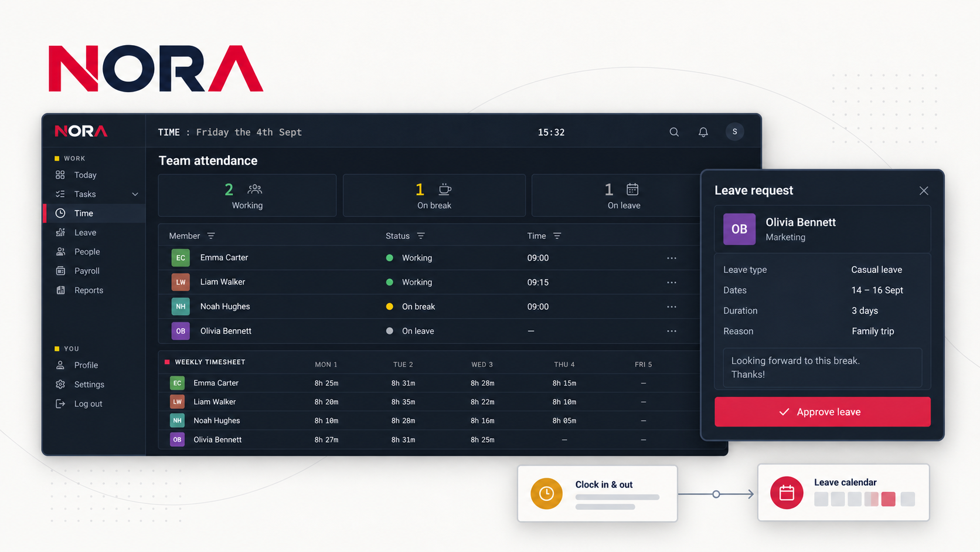980x552 pixels.
Task: Close the Leave request panel
Action: 924,191
